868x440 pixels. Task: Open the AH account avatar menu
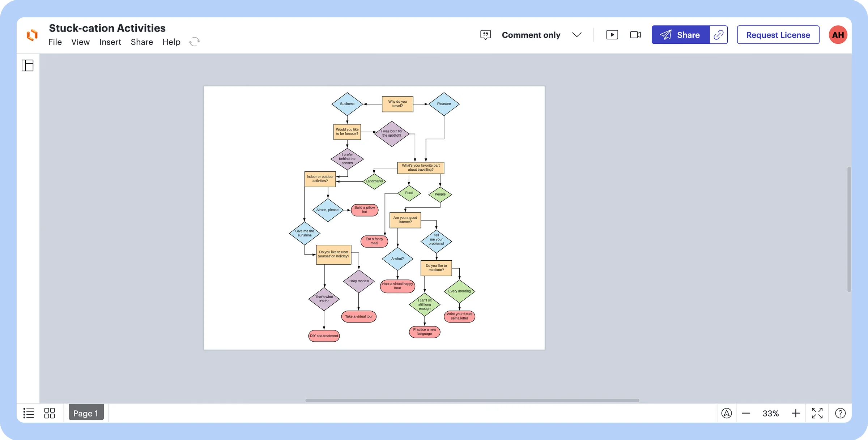click(838, 35)
